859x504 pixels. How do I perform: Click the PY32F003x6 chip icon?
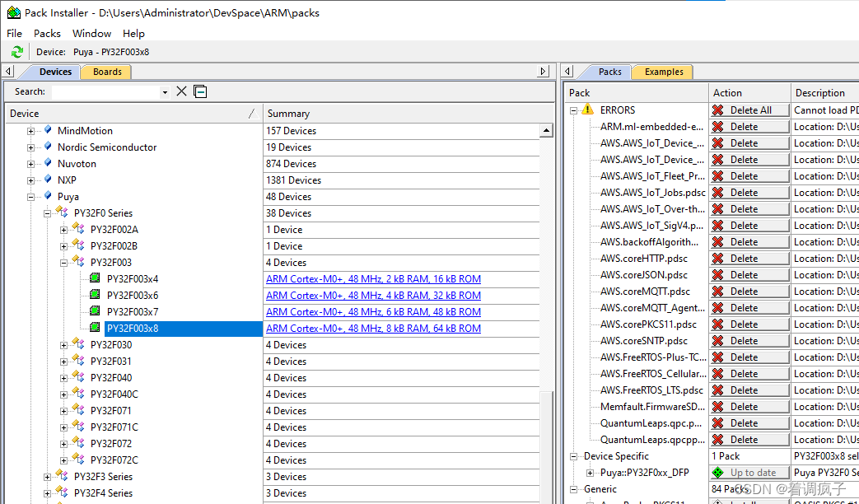[x=95, y=295]
